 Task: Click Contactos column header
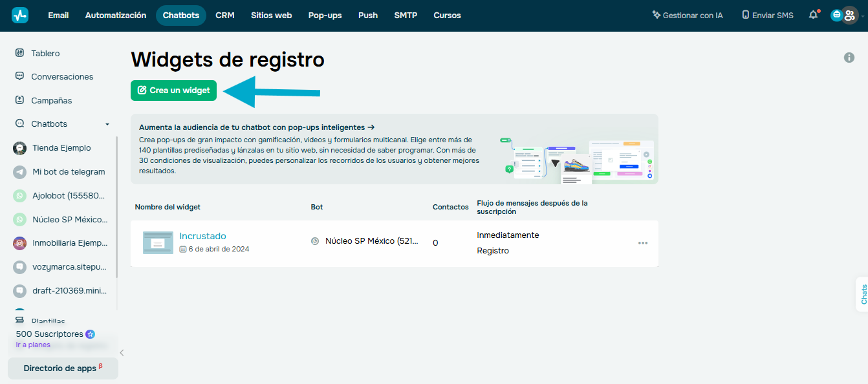pos(451,207)
